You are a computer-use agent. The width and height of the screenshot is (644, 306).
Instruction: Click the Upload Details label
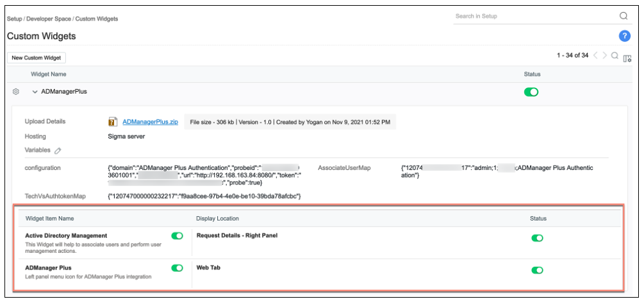(x=45, y=122)
